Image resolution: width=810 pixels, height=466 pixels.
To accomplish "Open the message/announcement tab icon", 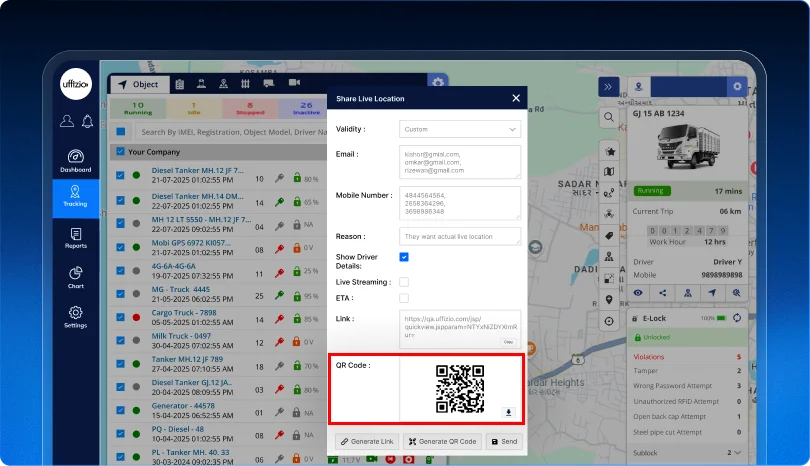I will click(268, 83).
